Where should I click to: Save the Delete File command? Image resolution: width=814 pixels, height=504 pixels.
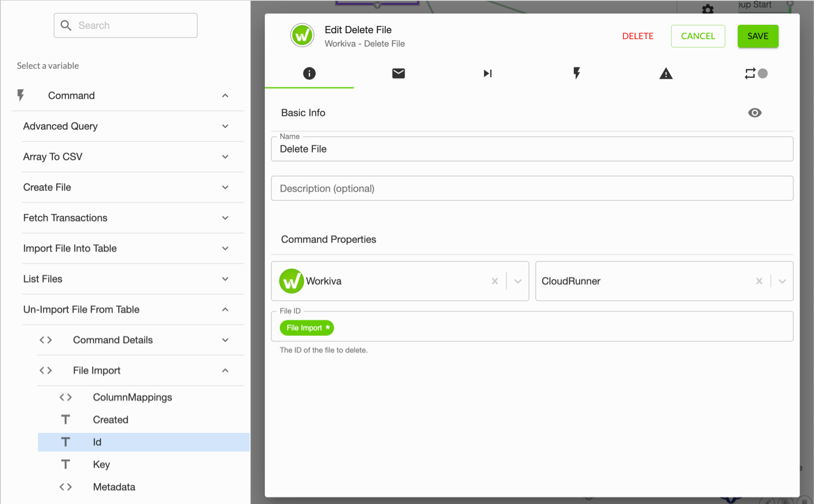(x=758, y=36)
